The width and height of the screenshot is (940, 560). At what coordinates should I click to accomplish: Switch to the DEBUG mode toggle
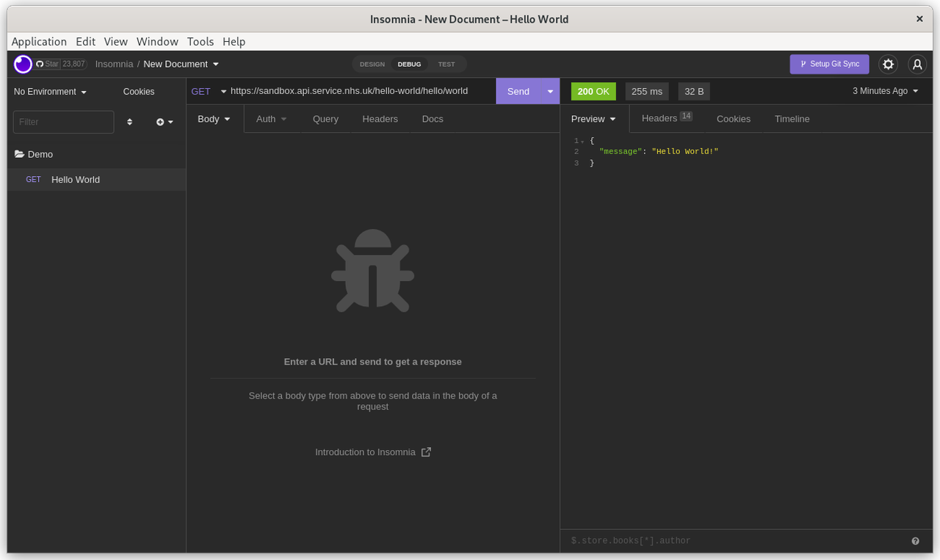coord(410,65)
